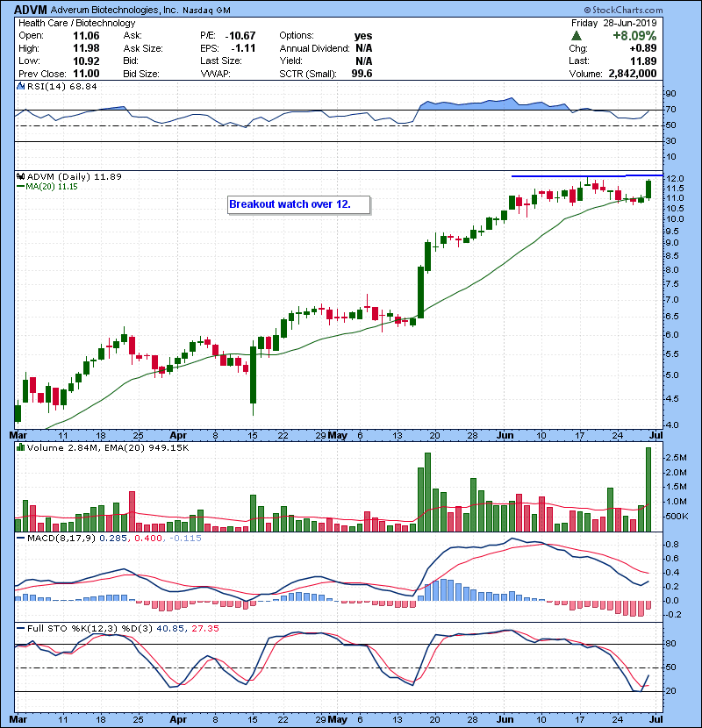Viewport: 702px width, 728px height.
Task: Click the Volume value 2,842,000
Action: (633, 74)
